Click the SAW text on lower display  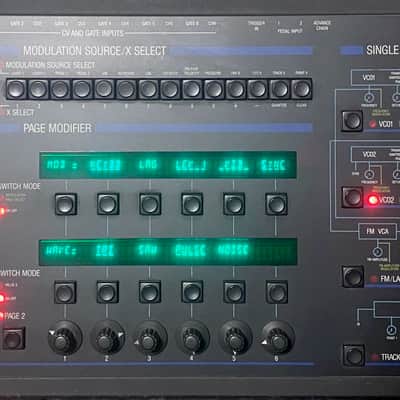[148, 250]
